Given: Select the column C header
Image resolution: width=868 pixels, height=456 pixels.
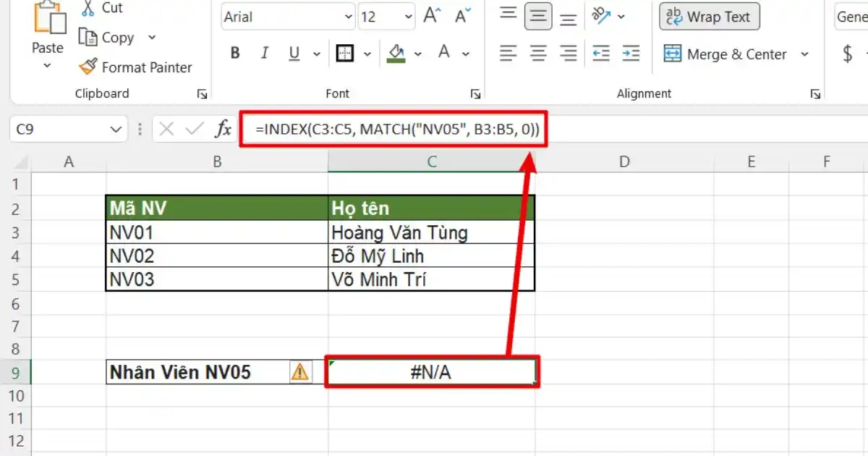Looking at the screenshot, I should pyautogui.click(x=432, y=162).
